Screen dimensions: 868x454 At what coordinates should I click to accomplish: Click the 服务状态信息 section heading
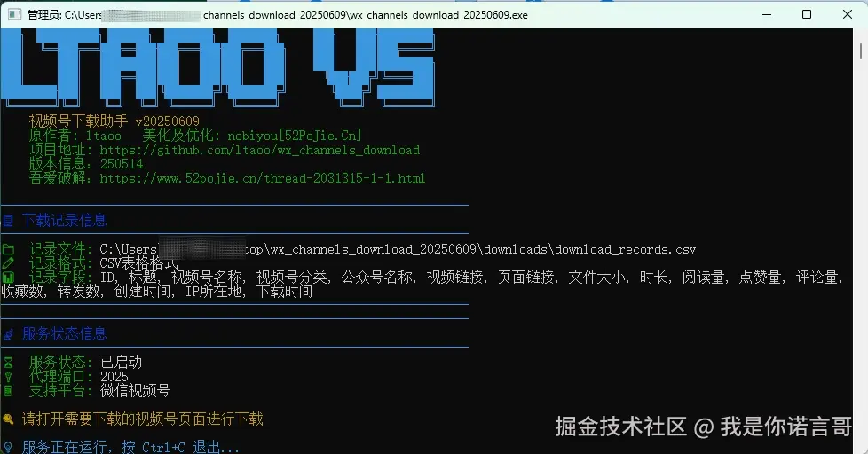click(x=64, y=334)
